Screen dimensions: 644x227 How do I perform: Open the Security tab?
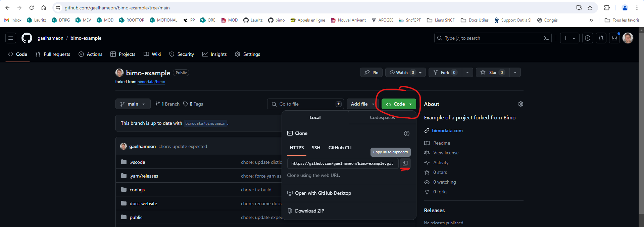click(182, 54)
